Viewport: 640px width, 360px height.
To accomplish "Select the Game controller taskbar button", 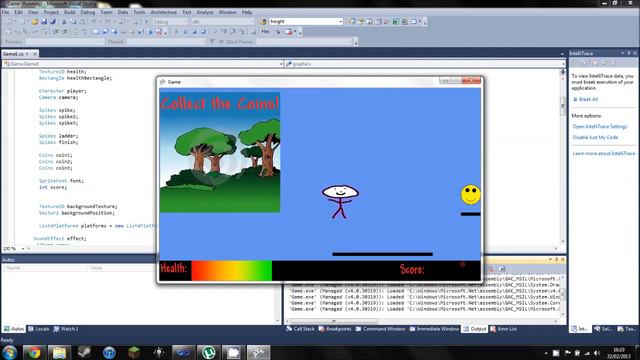I will coord(258,352).
